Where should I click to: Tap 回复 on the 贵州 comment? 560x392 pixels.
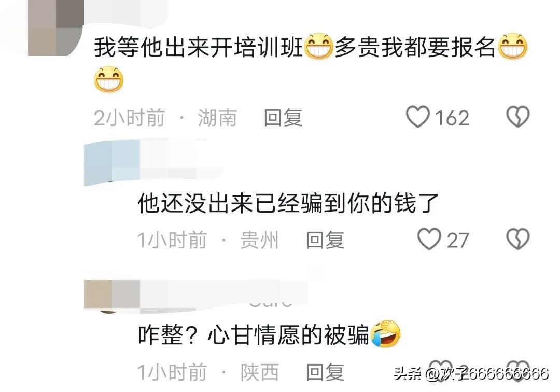pos(325,240)
